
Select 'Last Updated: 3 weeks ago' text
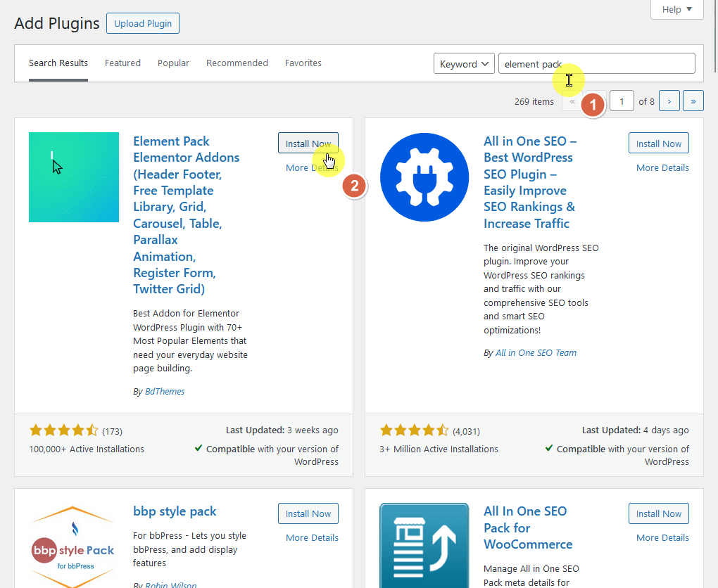coord(282,430)
